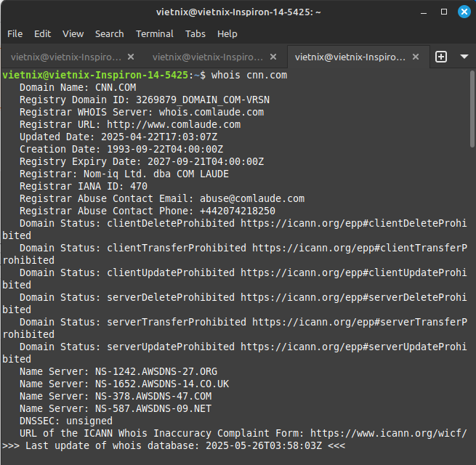Screen dimensions: 476x465
Task: Switch to the second terminal tab
Action: 208,57
